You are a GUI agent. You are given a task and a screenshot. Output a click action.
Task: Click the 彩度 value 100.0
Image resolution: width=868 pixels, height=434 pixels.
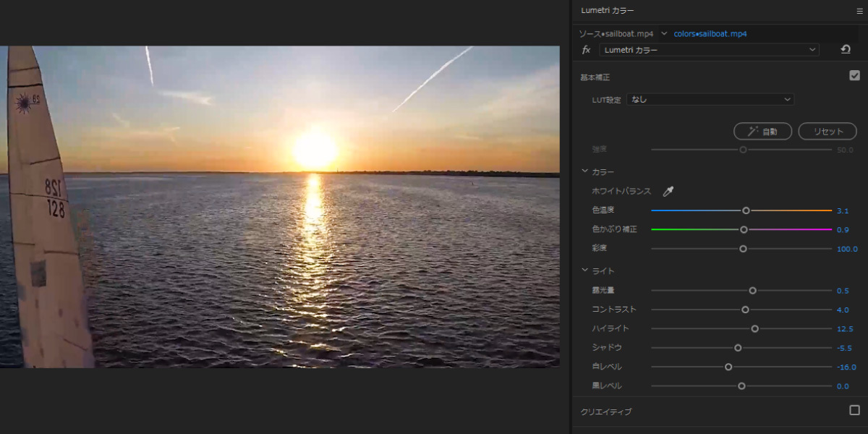pos(847,249)
